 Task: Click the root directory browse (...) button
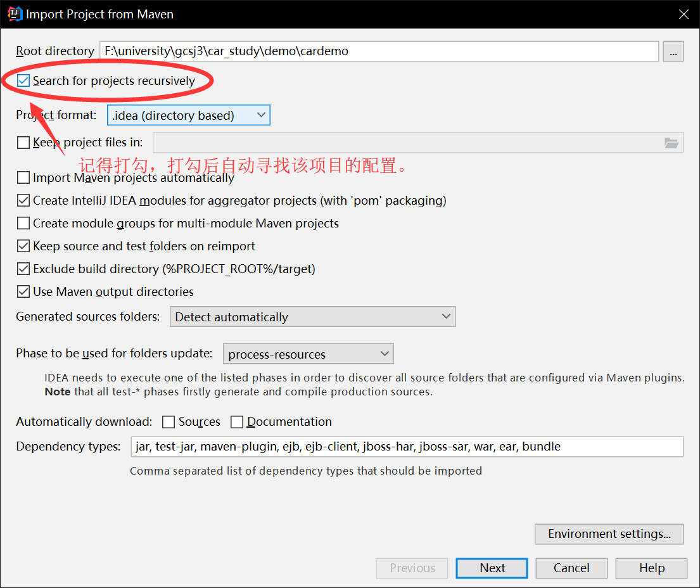(673, 51)
